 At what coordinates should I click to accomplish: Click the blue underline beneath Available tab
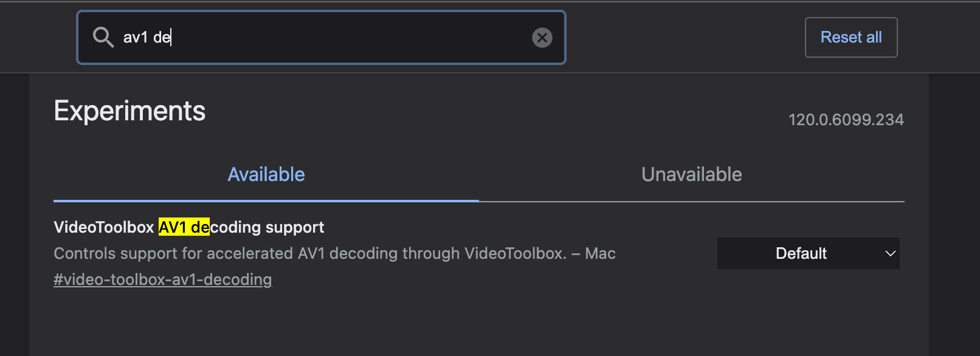point(266,200)
